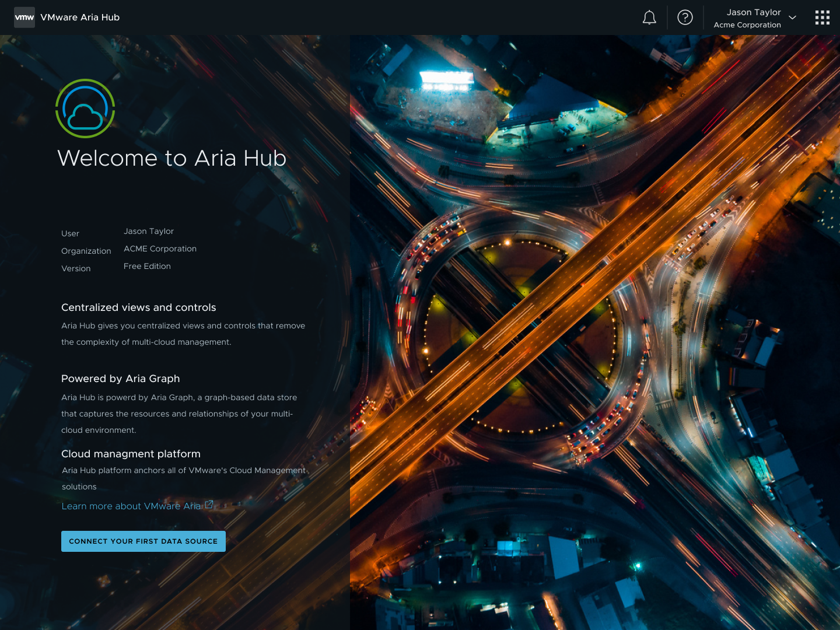Click the Organization label

[86, 251]
